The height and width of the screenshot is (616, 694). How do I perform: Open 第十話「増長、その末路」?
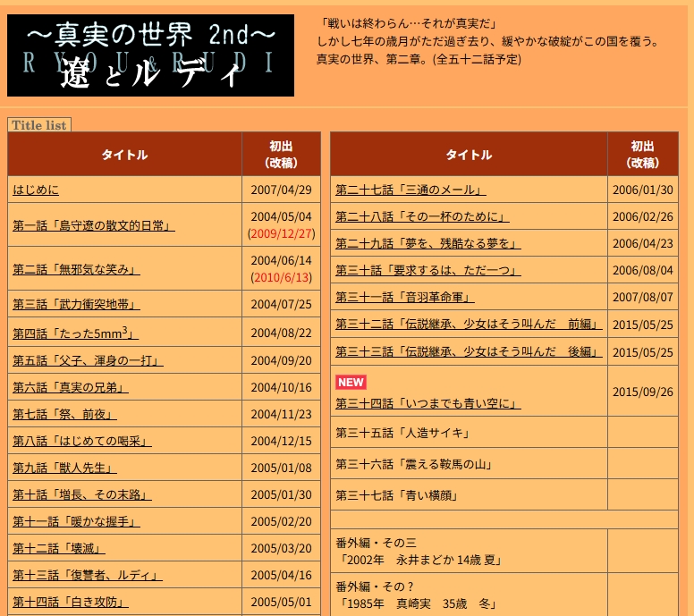82,494
